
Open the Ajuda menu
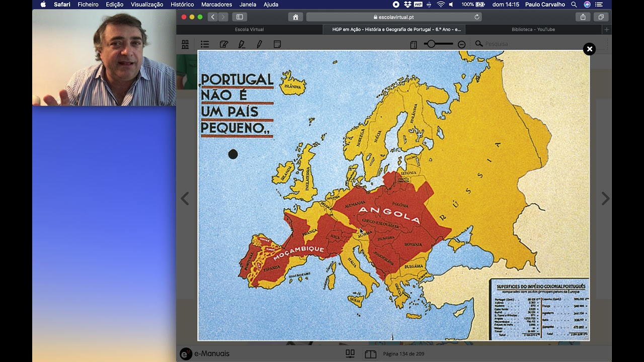point(271,5)
